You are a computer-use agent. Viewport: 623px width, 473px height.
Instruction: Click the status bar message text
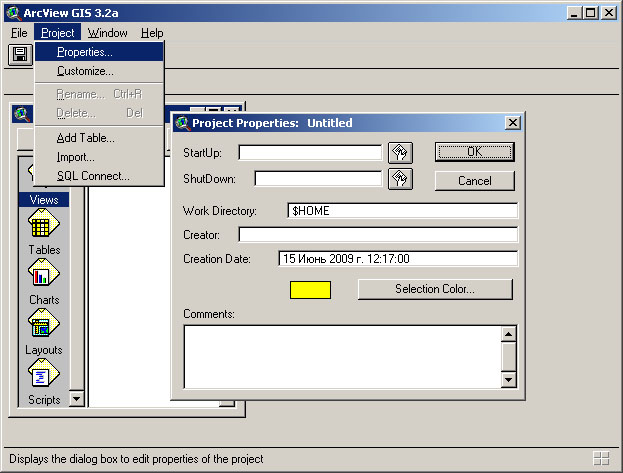tap(136, 459)
